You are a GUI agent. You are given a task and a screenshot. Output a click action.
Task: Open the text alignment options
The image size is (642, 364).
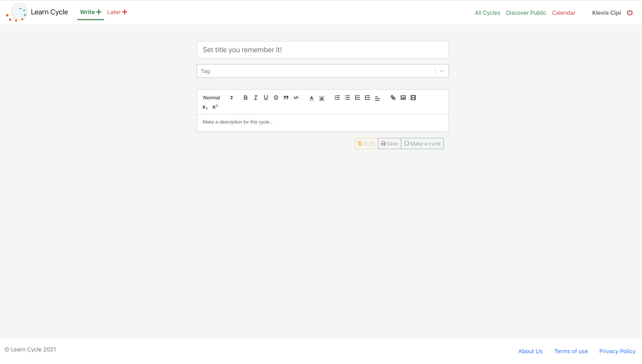coord(377,98)
